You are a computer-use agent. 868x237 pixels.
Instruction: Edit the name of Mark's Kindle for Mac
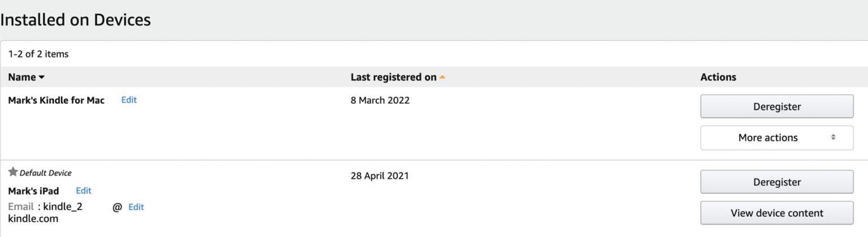(129, 100)
